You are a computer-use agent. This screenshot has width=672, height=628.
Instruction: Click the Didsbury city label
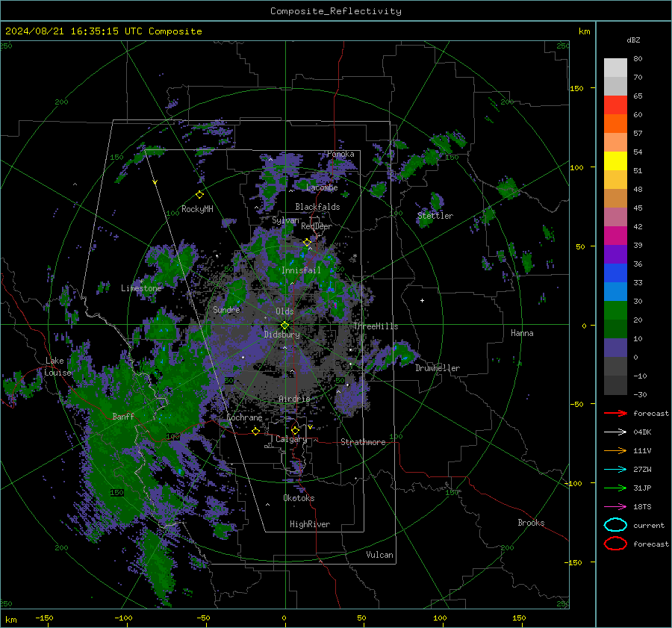pyautogui.click(x=281, y=335)
